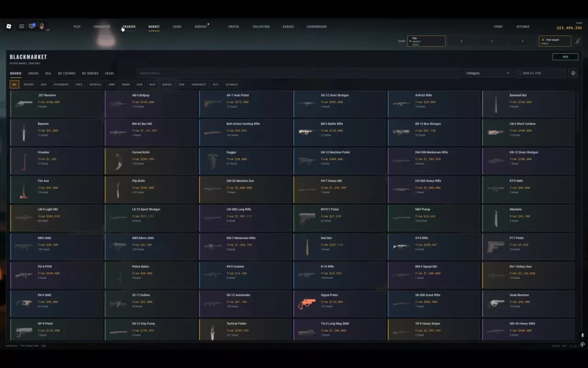Click the green Open button
The image size is (588, 368).
point(565,57)
